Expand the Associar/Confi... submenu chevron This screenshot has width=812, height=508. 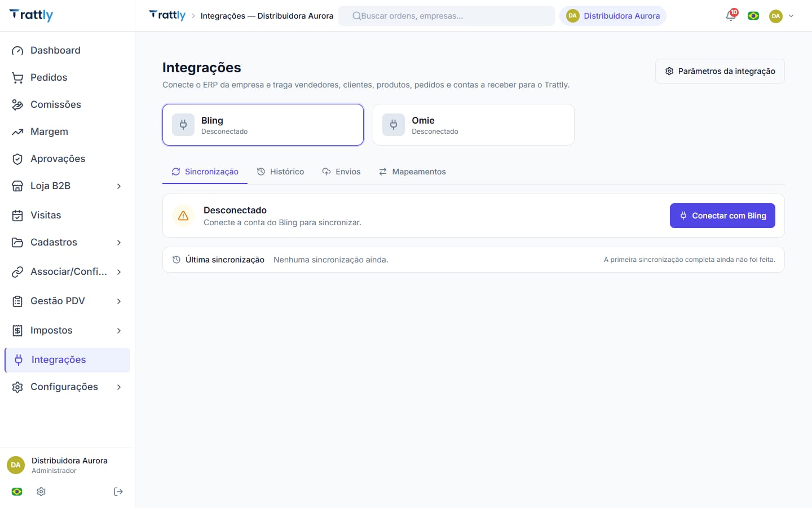(119, 272)
